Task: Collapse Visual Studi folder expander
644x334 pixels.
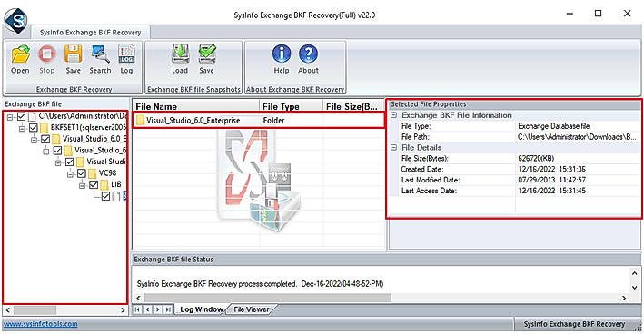Action: point(58,162)
